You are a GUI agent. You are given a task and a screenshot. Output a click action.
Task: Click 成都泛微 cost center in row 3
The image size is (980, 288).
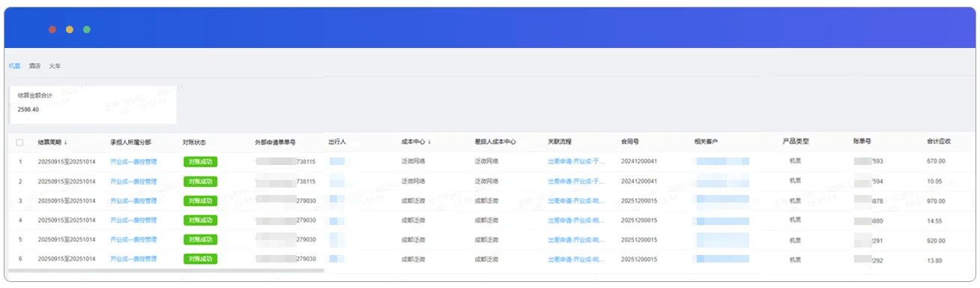point(414,201)
